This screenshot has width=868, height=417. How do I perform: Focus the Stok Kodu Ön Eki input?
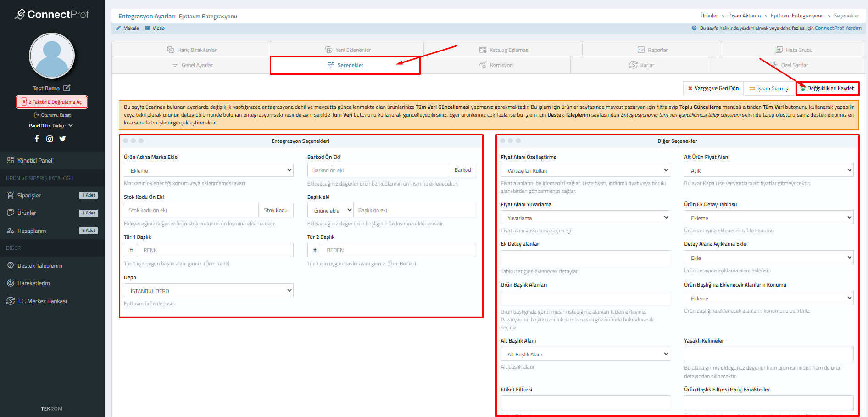[191, 210]
